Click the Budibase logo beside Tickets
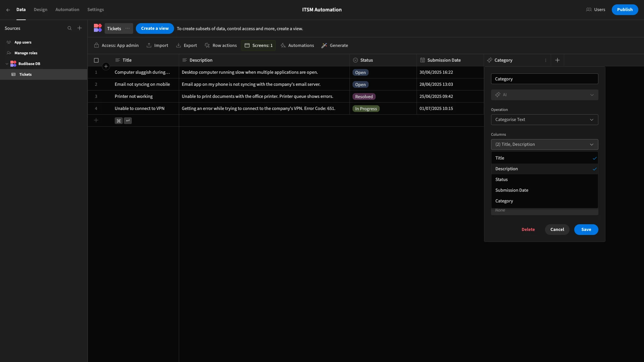The width and height of the screenshot is (644, 362). (98, 28)
